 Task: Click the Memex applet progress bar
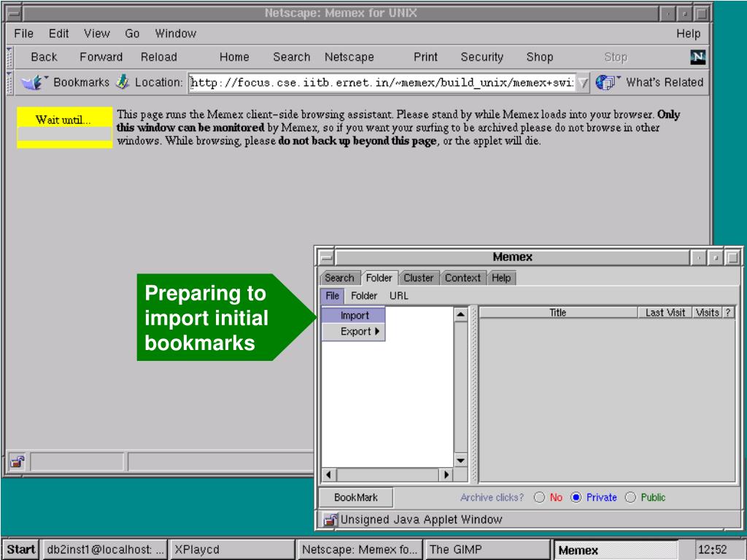tap(64, 134)
